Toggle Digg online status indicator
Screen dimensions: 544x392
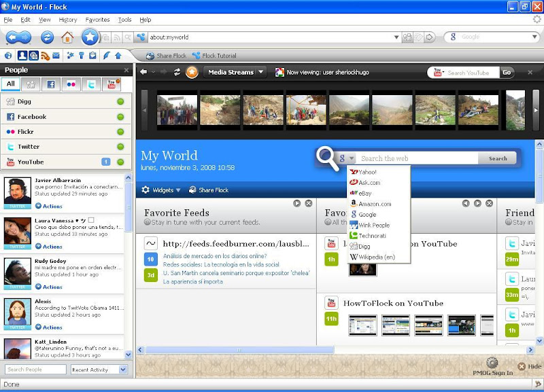pos(120,101)
